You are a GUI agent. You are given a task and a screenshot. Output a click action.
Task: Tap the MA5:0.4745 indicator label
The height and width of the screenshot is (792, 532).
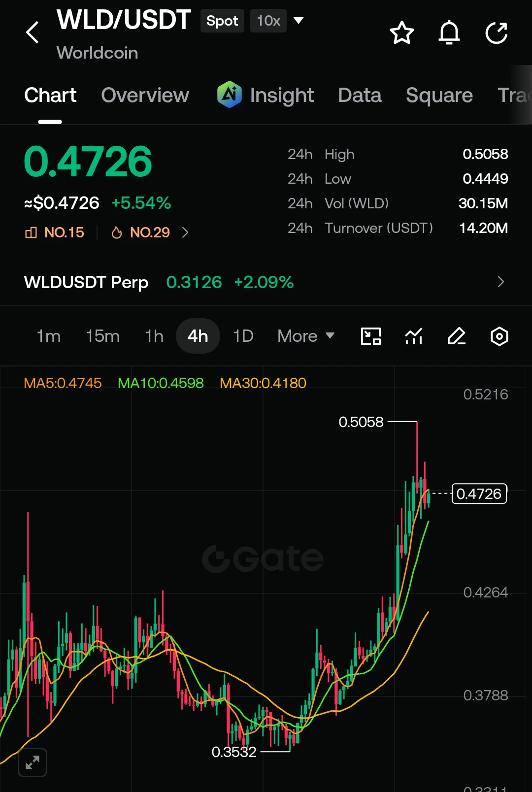[x=63, y=383]
